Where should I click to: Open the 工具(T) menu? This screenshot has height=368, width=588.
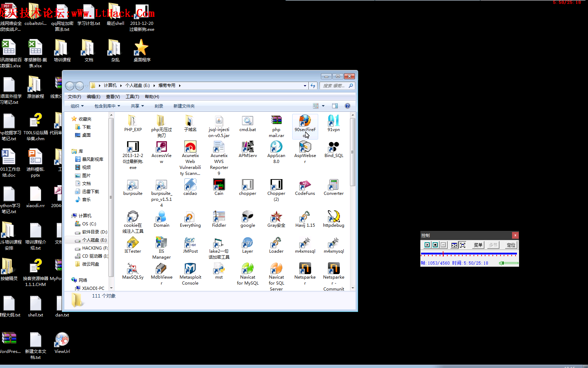132,97
